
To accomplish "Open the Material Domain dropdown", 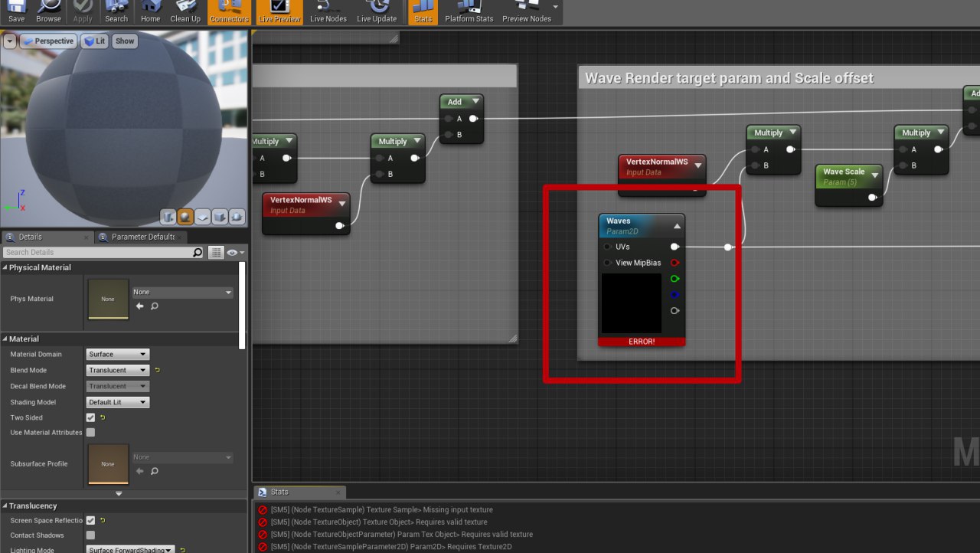I will click(x=118, y=354).
